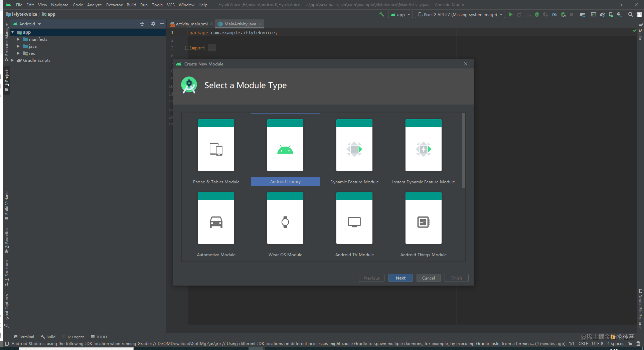Viewport: 644px width, 350px height.
Task: Select the Android Library module type
Action: tap(285, 149)
